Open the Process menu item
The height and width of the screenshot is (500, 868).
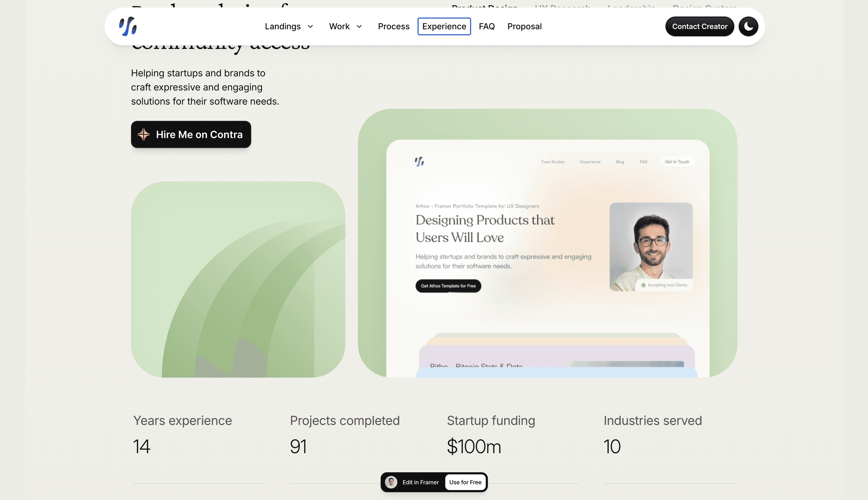(x=393, y=26)
